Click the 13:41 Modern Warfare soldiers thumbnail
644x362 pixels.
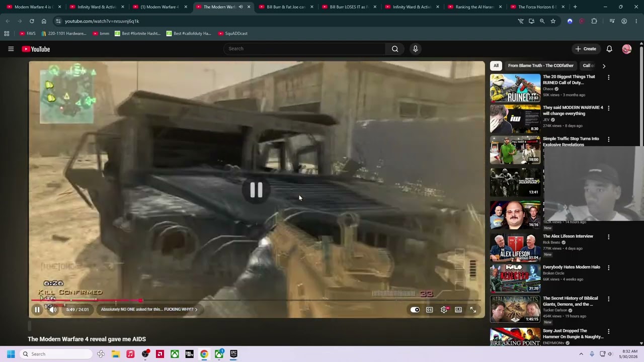(515, 182)
